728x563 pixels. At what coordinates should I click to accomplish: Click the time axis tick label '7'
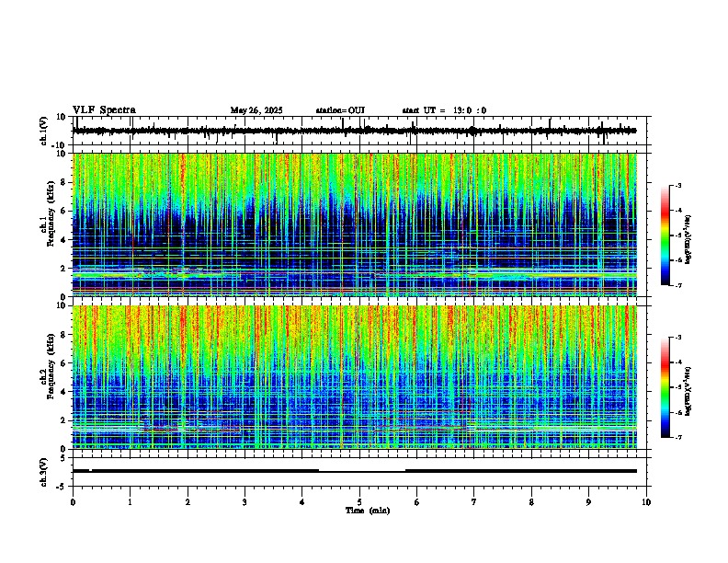coord(474,502)
